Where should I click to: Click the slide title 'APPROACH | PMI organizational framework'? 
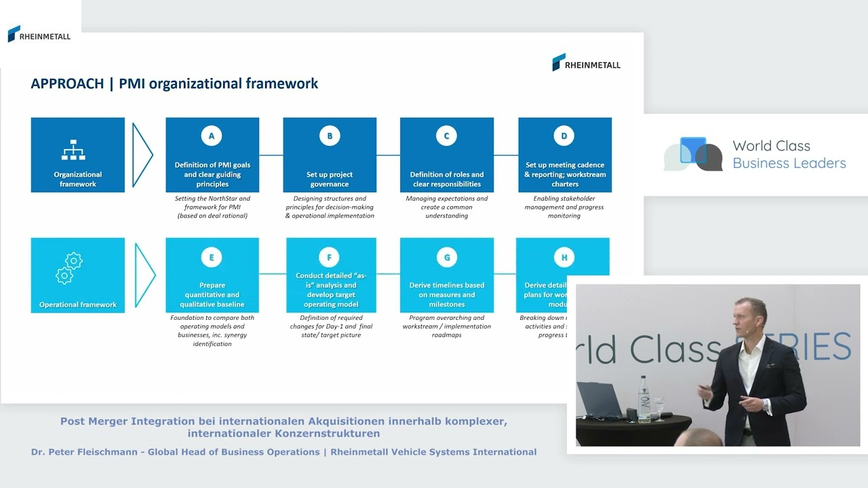click(x=174, y=84)
